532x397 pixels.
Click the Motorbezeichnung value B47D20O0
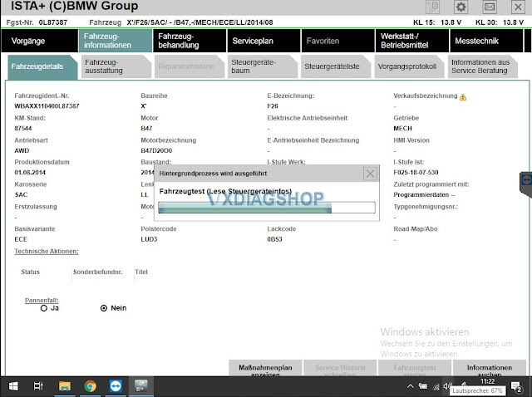click(156, 150)
